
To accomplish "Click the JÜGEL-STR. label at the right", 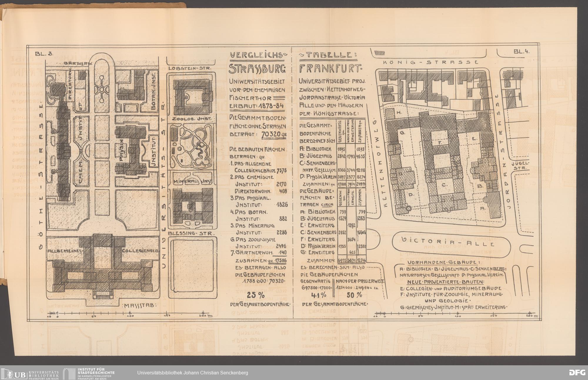I will click(x=520, y=166).
